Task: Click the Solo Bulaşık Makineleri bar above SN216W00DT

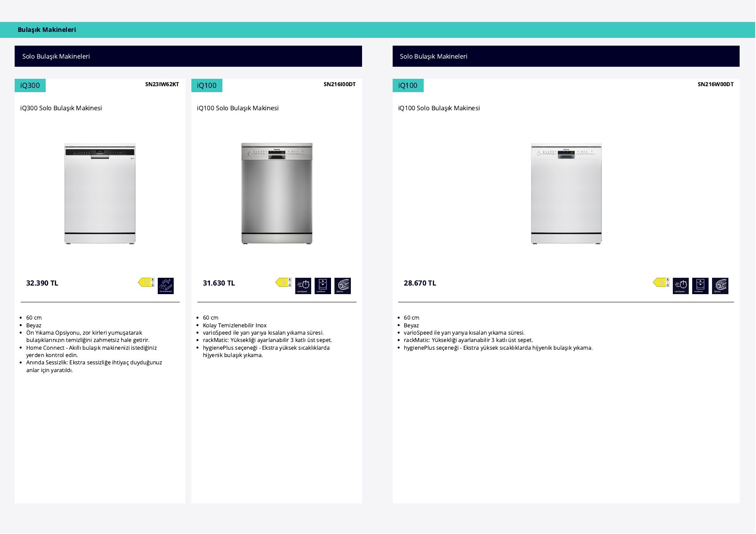Action: pos(566,56)
